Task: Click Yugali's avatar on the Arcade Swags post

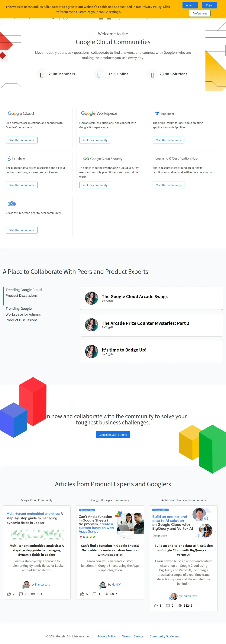Action: coord(92,298)
